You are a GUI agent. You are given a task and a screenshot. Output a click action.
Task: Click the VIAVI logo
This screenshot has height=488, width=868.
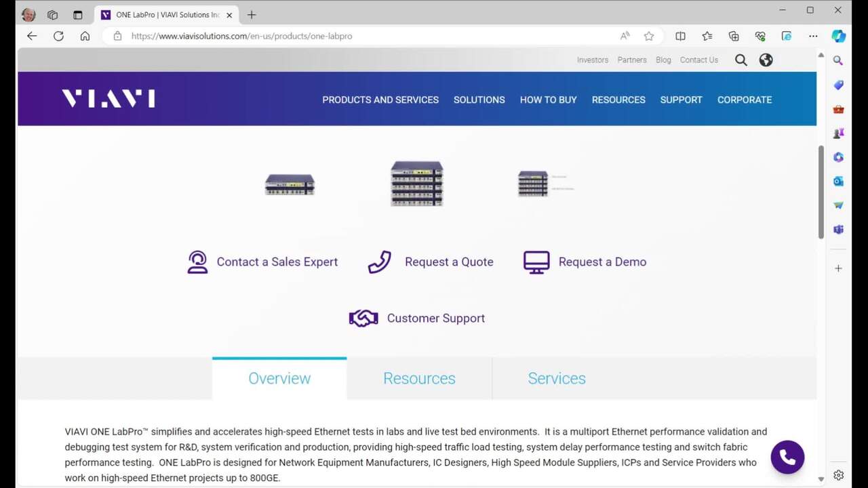(108, 99)
